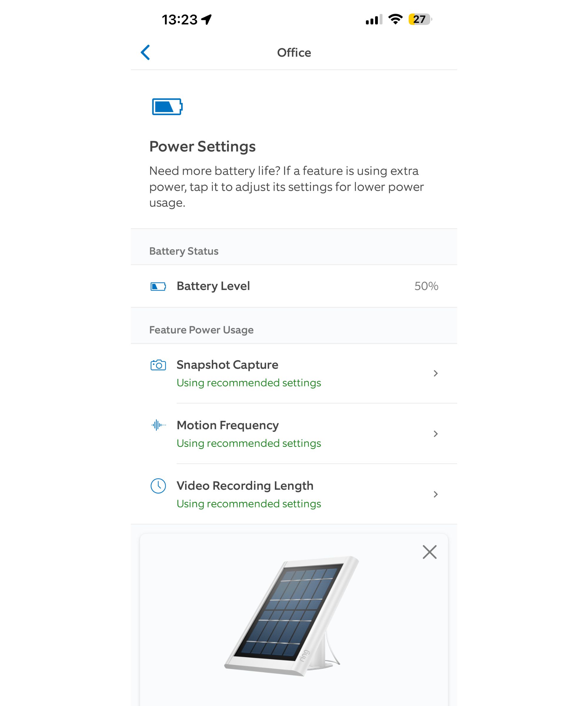Click the Wi-Fi icon in the status bar
588x706 pixels.
(395, 19)
